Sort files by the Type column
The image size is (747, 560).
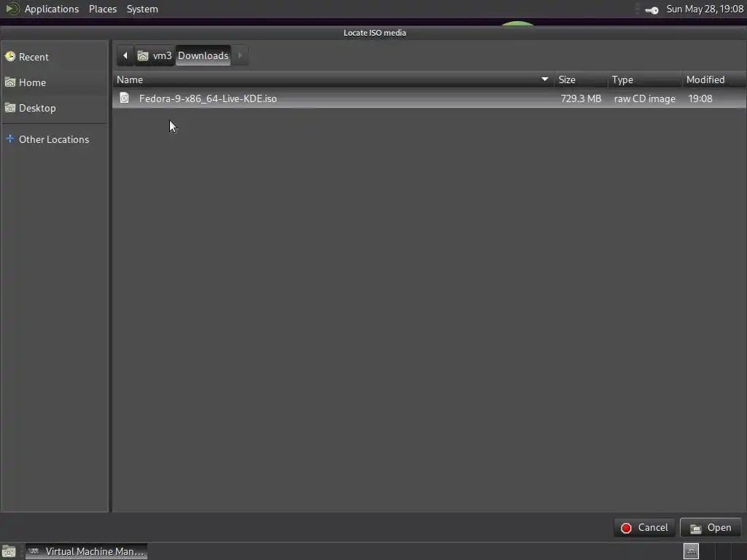point(645,80)
